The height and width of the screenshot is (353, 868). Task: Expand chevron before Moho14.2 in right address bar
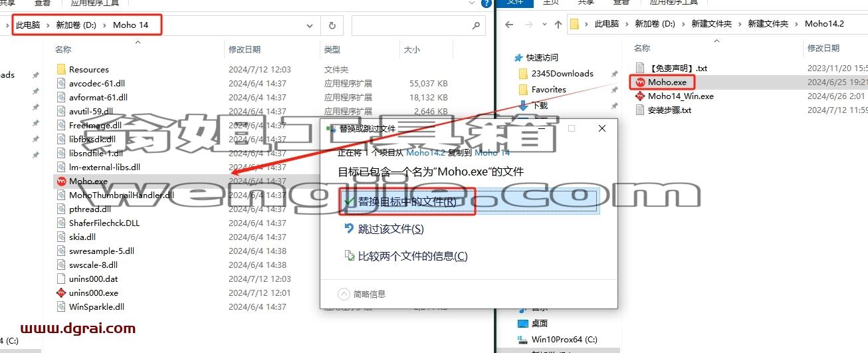[x=796, y=24]
